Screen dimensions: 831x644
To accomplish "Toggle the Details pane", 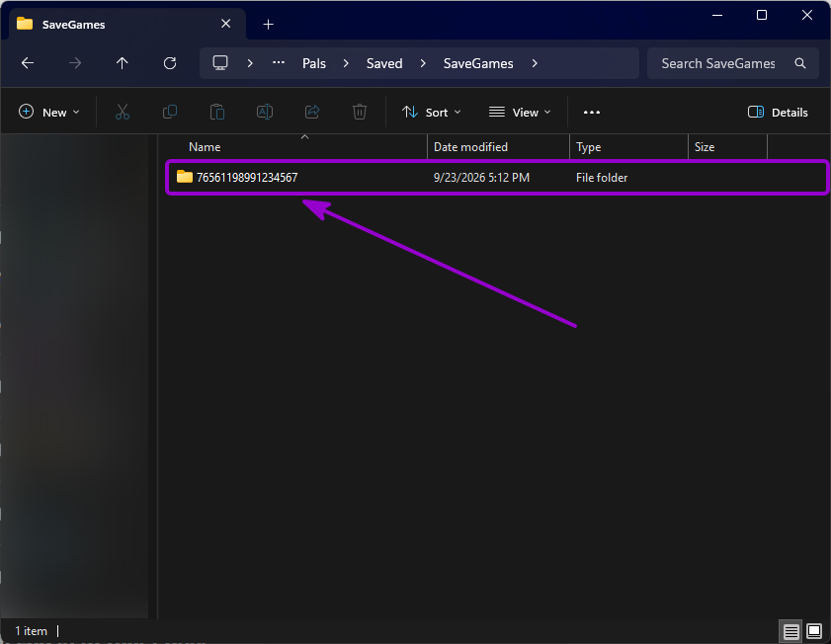I will (x=778, y=113).
